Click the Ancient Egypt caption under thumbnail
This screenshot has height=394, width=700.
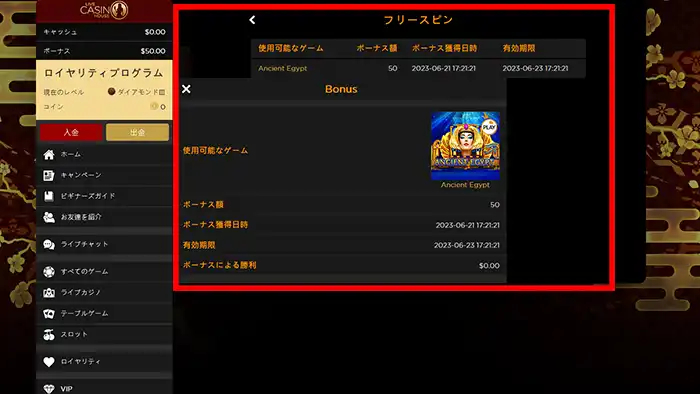click(x=465, y=185)
